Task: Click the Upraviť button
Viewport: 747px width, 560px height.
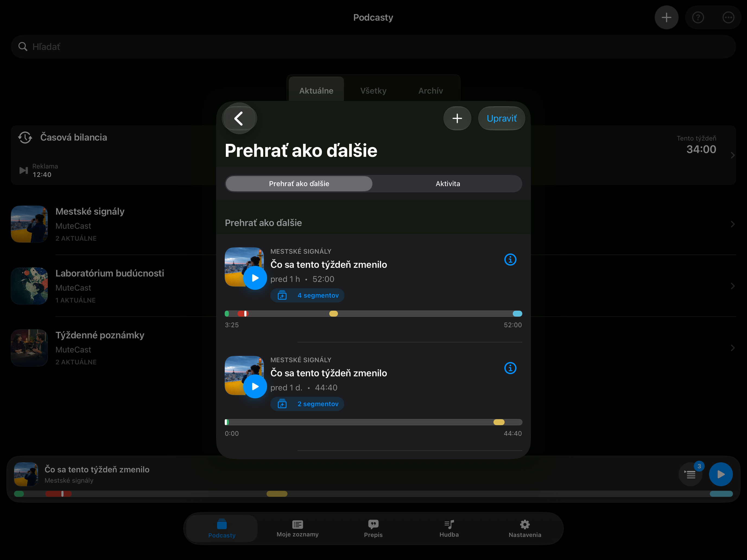Action: (x=501, y=119)
